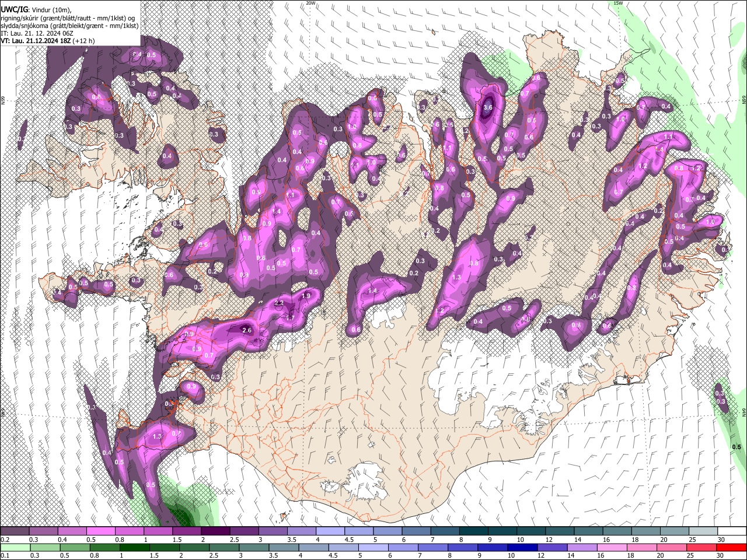Select the deep blue lower swatch starting at 10
Screen dimensions: 747x560
coord(523,547)
